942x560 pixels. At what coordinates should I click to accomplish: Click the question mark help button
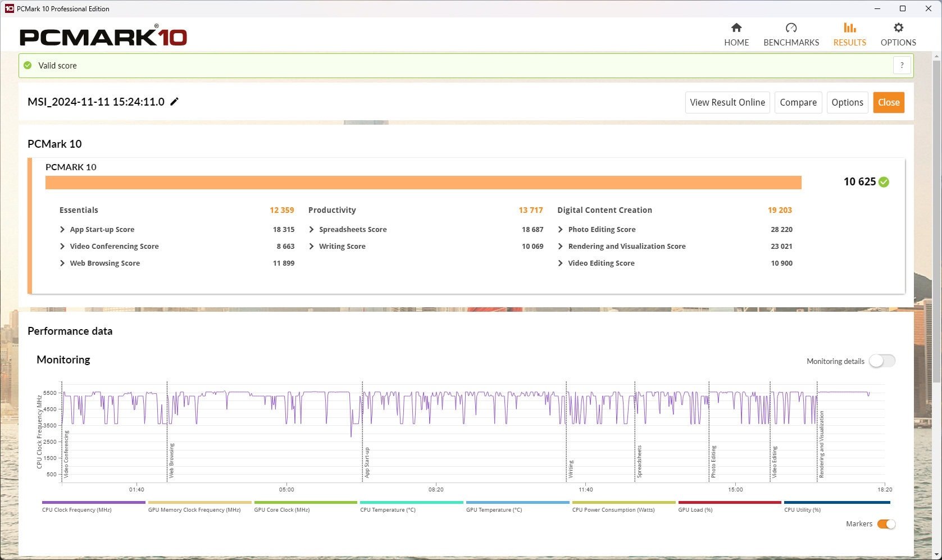902,65
